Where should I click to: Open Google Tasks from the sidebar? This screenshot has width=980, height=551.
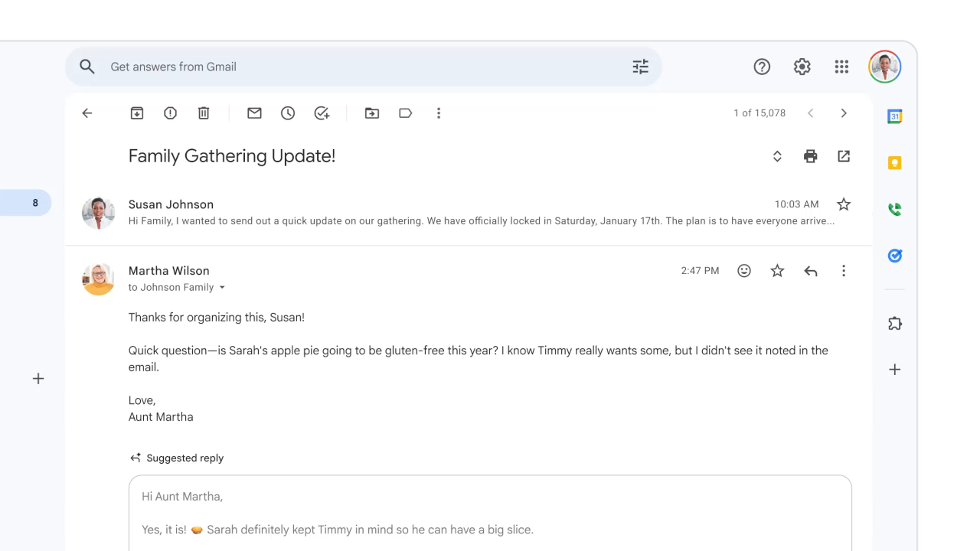pos(894,256)
